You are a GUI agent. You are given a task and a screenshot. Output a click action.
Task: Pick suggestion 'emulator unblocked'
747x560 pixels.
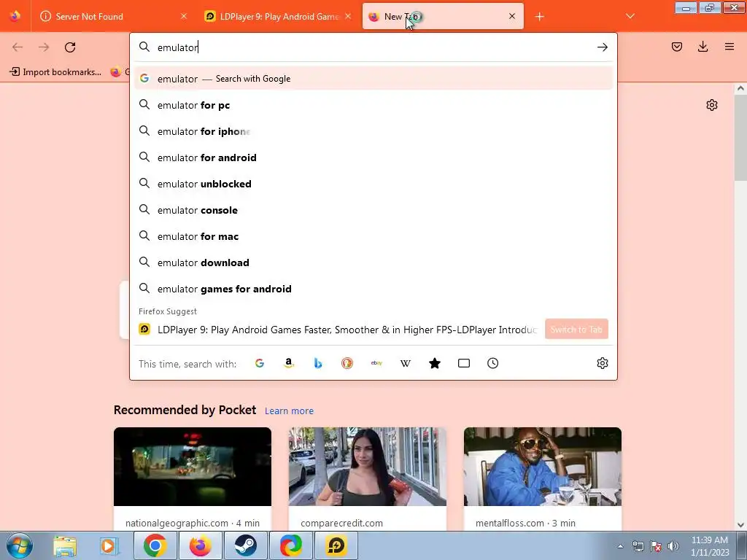(x=373, y=183)
